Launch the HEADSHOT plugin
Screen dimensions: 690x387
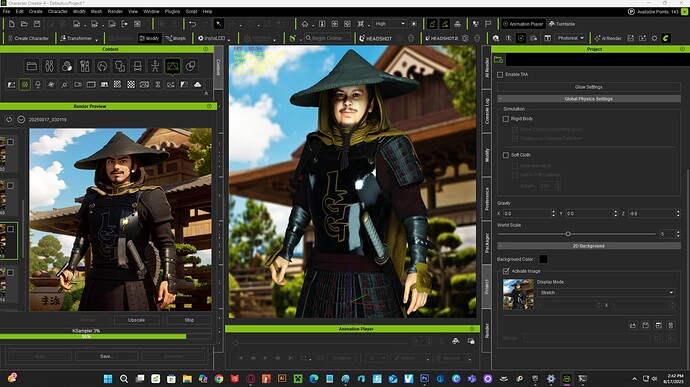coord(376,38)
